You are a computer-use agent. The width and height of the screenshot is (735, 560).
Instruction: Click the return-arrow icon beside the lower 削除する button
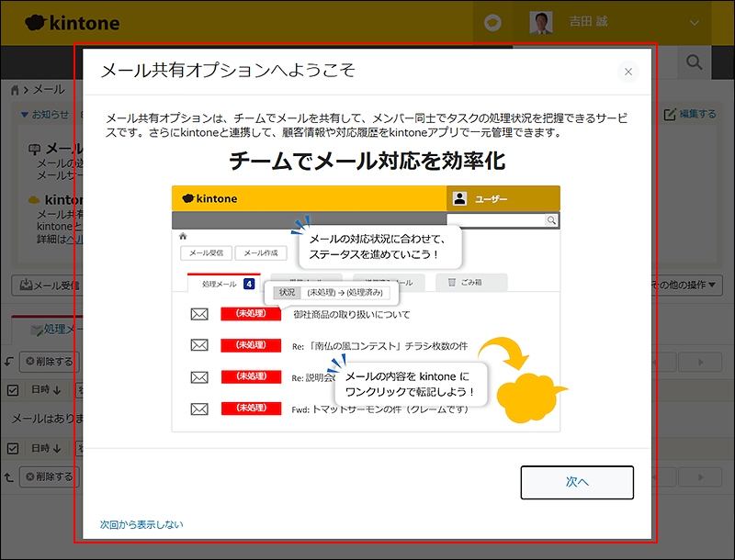coord(8,476)
